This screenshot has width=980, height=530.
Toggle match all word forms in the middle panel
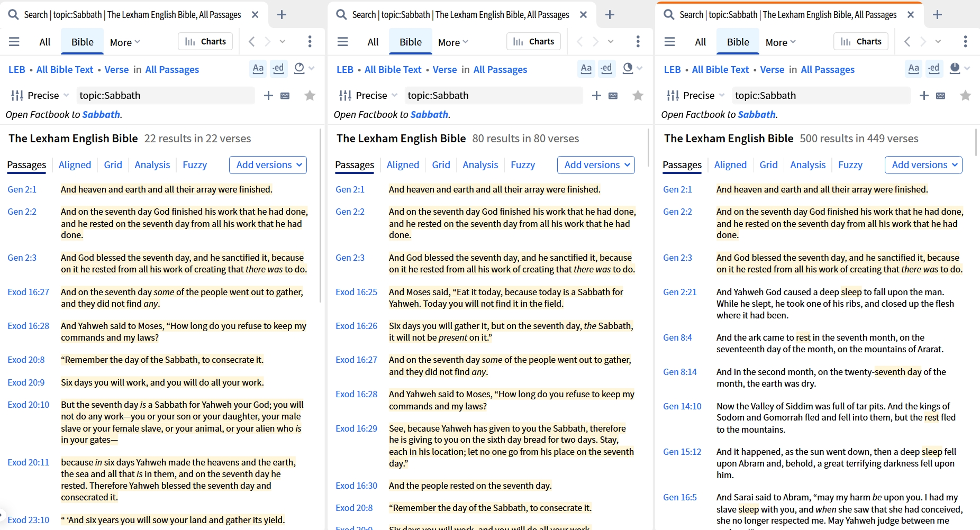(606, 69)
